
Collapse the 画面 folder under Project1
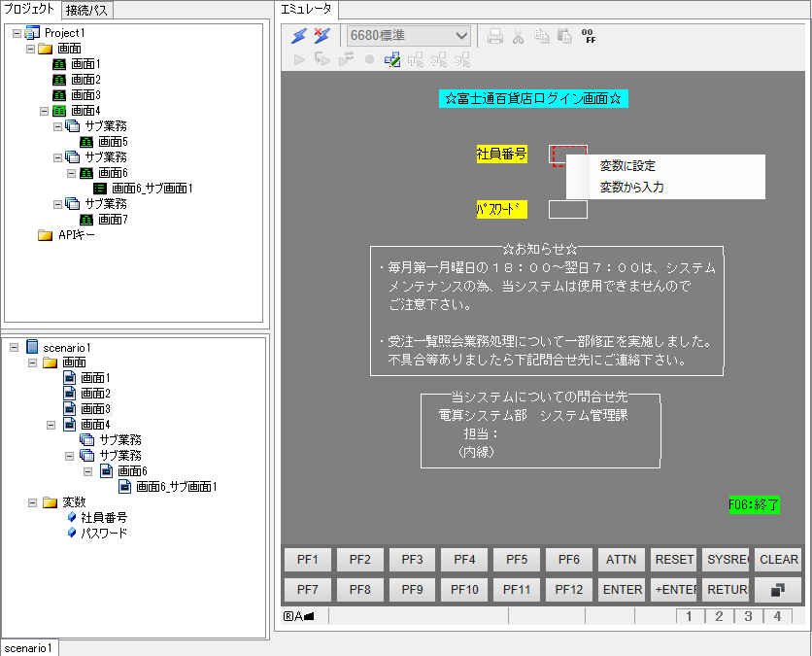30,49
